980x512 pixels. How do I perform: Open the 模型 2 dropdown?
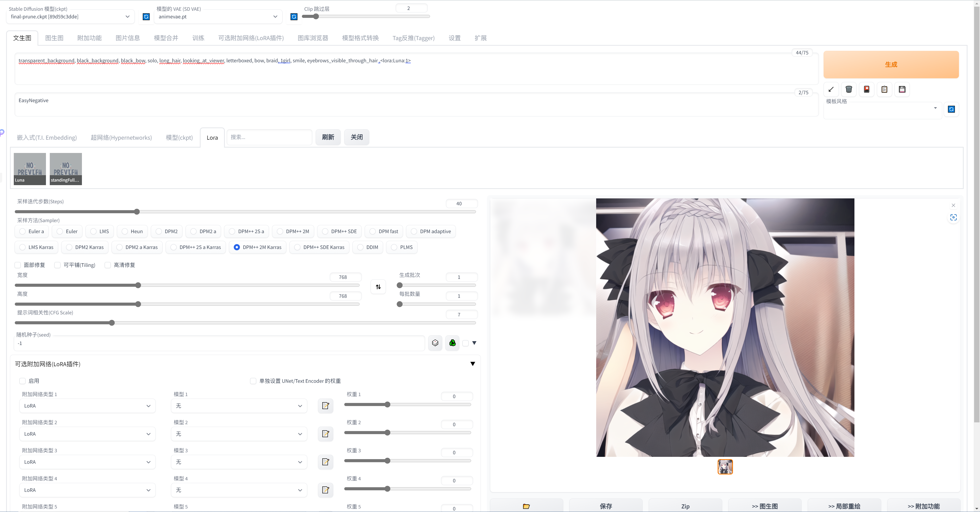(x=239, y=434)
